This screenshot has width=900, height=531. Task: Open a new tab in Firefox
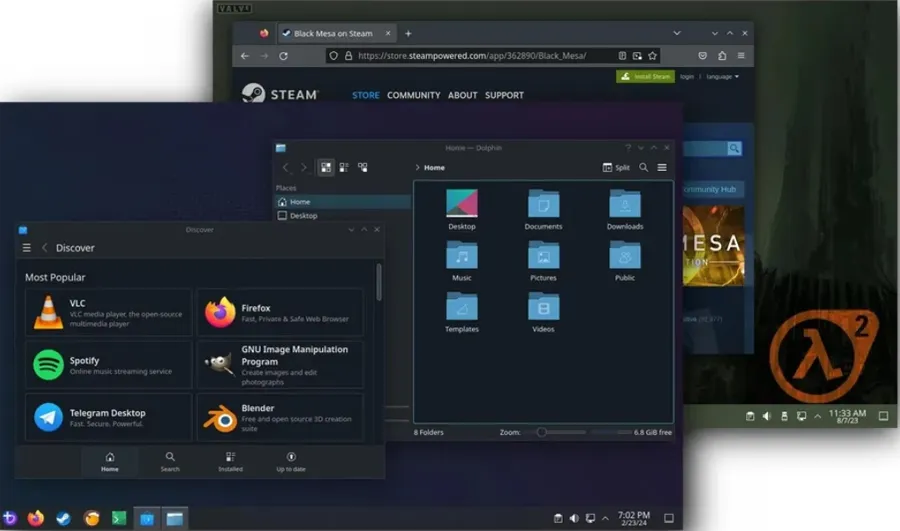coord(408,33)
